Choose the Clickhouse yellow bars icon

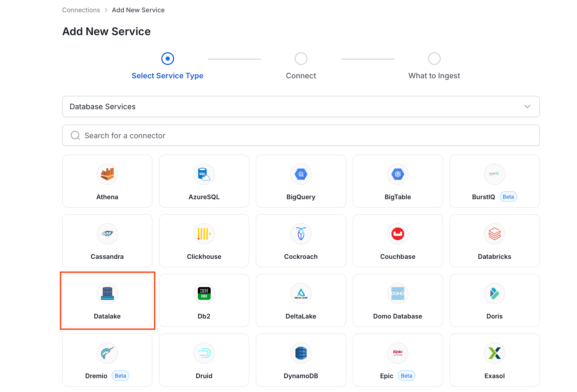coord(204,234)
